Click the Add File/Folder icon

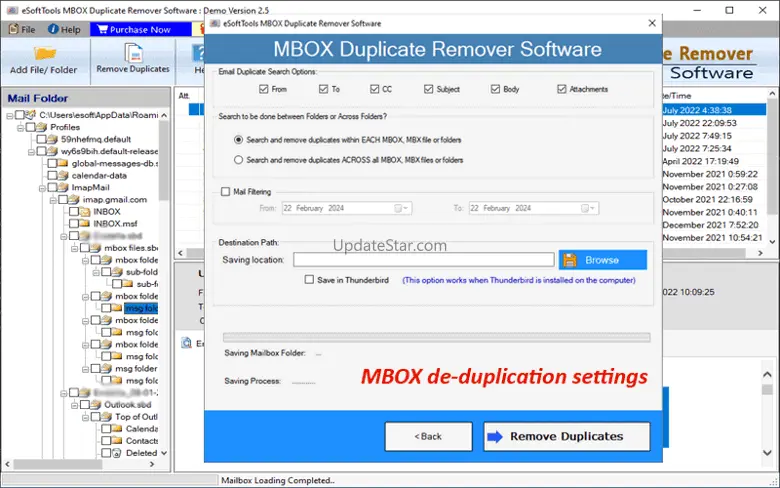44,53
